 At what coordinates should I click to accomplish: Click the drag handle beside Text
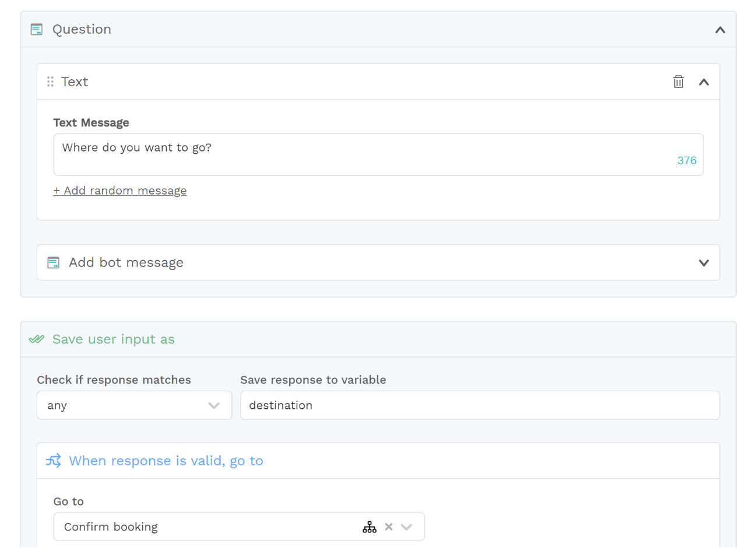(50, 82)
